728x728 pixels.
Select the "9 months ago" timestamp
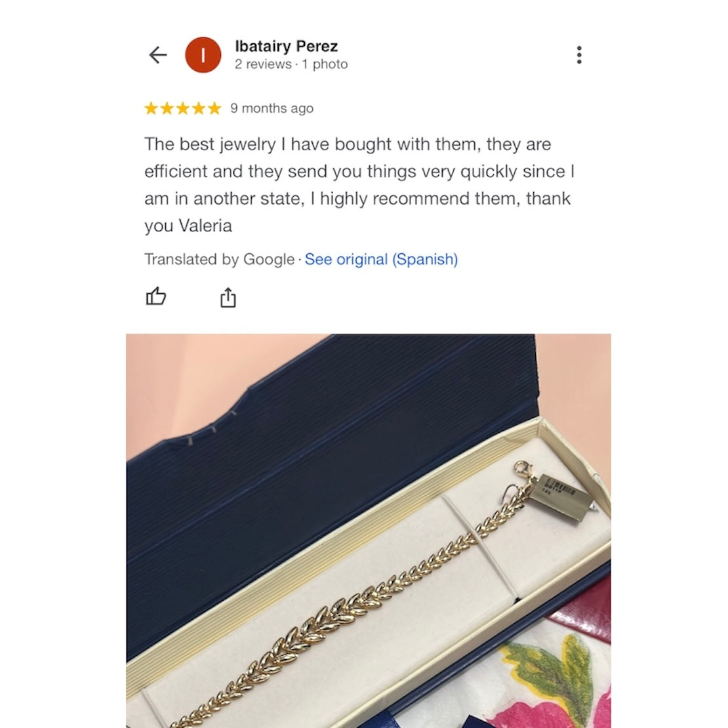click(272, 108)
